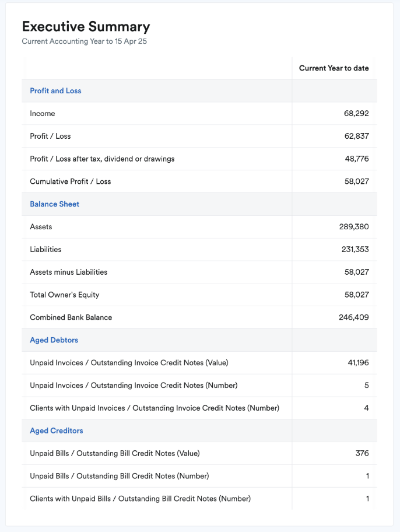Select the Liabilities row label

click(45, 250)
